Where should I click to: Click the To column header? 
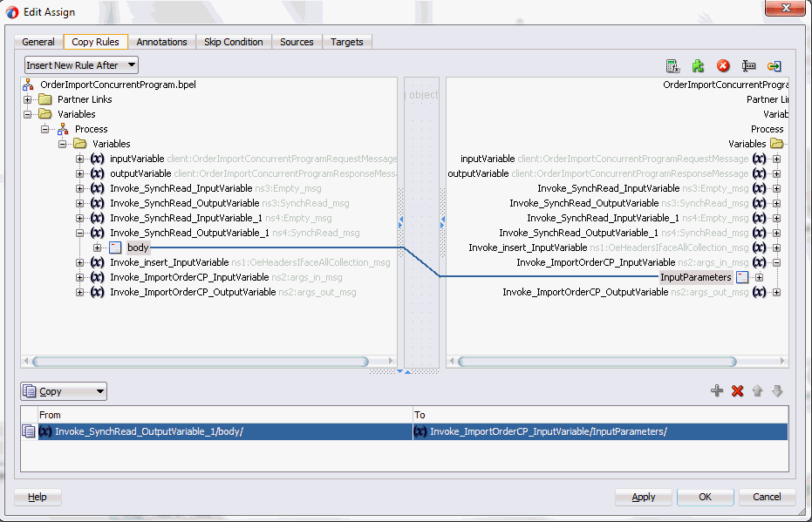[600, 415]
